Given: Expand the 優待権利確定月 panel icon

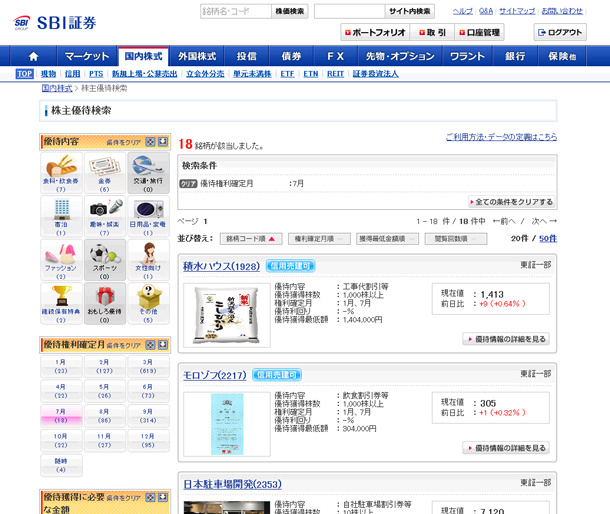Looking at the screenshot, I should (x=163, y=345).
